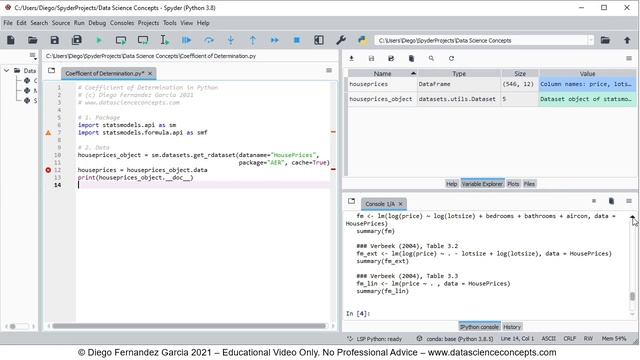Run selection or current line
The width and height of the screenshot is (640, 360).
click(164, 40)
